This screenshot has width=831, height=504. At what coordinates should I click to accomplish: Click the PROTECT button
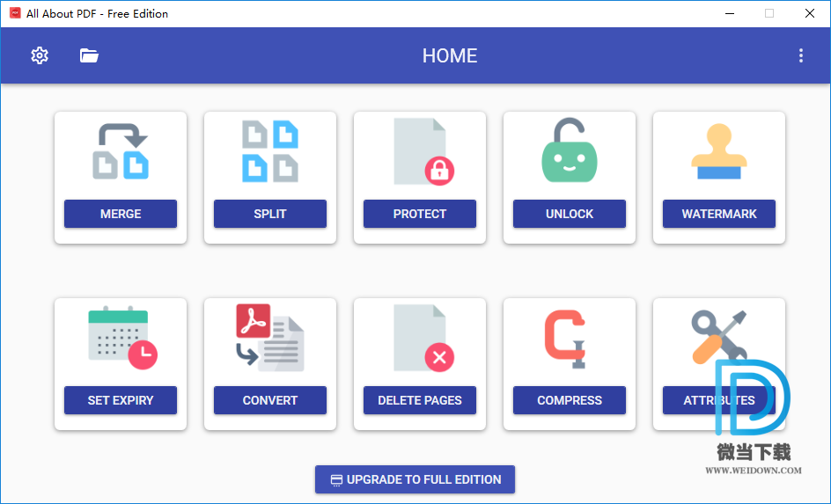(420, 214)
